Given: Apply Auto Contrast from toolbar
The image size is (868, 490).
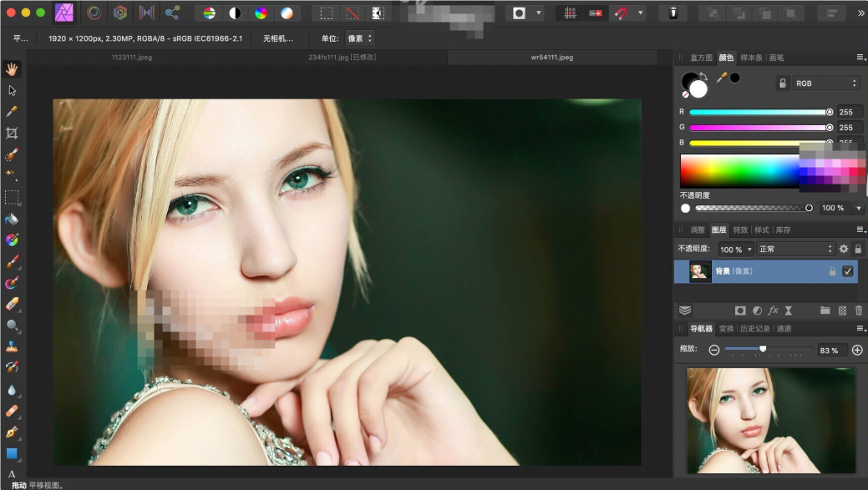Looking at the screenshot, I should click(236, 13).
